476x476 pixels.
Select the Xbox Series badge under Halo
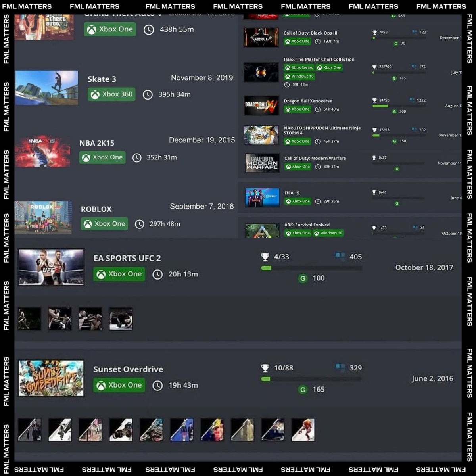299,68
